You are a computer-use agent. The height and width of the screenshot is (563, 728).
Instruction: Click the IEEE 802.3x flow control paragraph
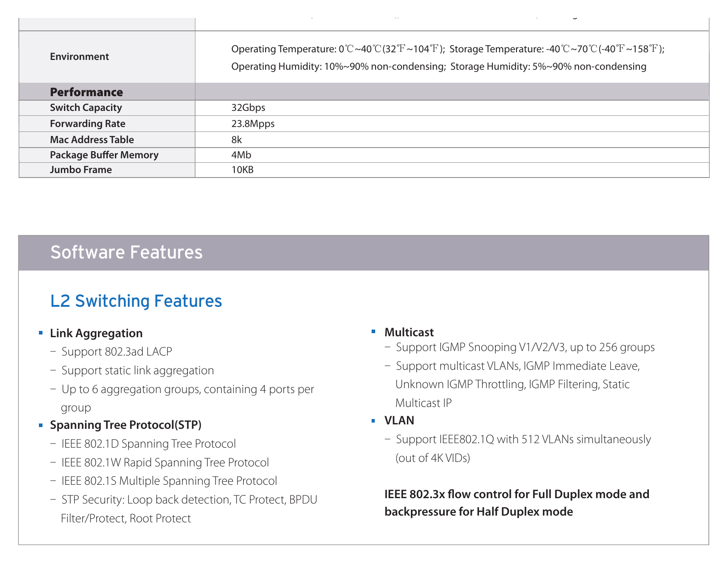[x=517, y=503]
